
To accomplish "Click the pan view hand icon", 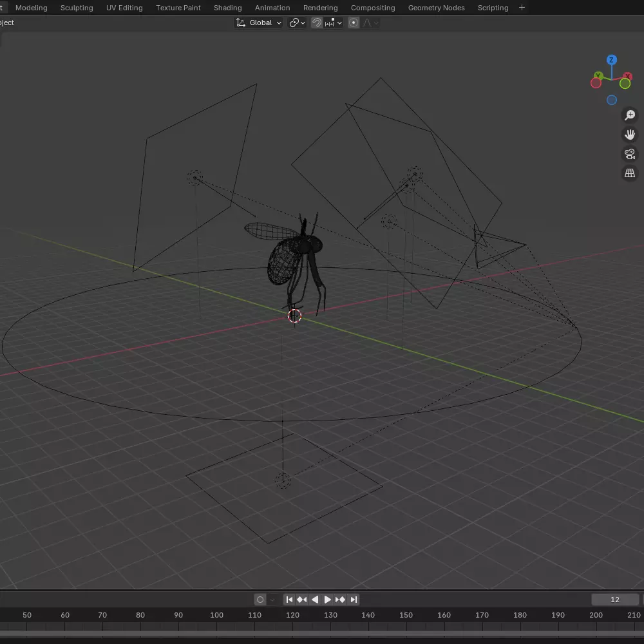I will click(630, 135).
